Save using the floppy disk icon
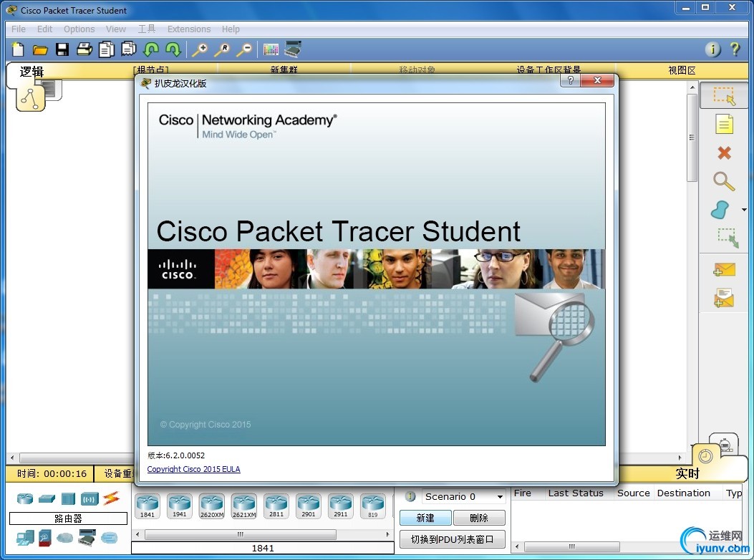Viewport: 754px width, 560px height. pos(62,49)
